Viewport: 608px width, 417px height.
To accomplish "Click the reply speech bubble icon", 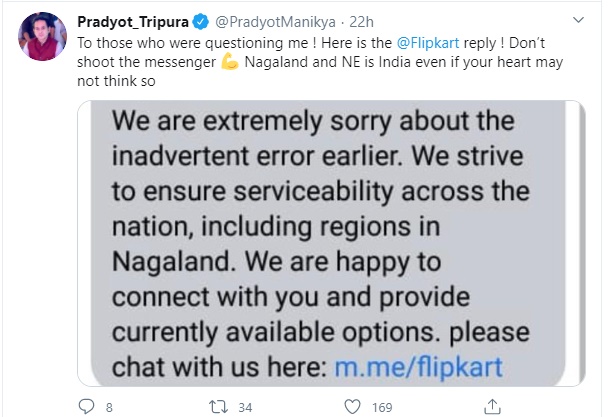I will click(x=86, y=406).
